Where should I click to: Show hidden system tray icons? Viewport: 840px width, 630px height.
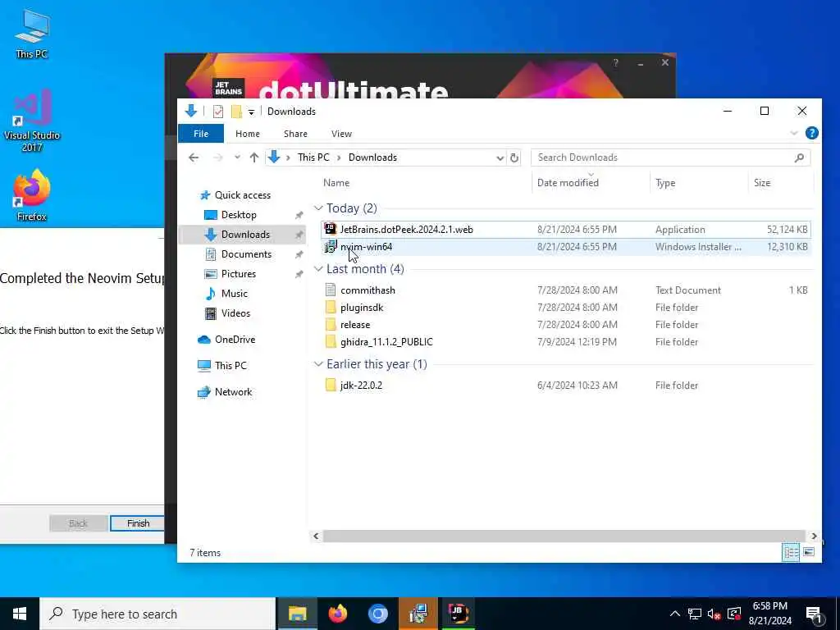[x=675, y=614]
